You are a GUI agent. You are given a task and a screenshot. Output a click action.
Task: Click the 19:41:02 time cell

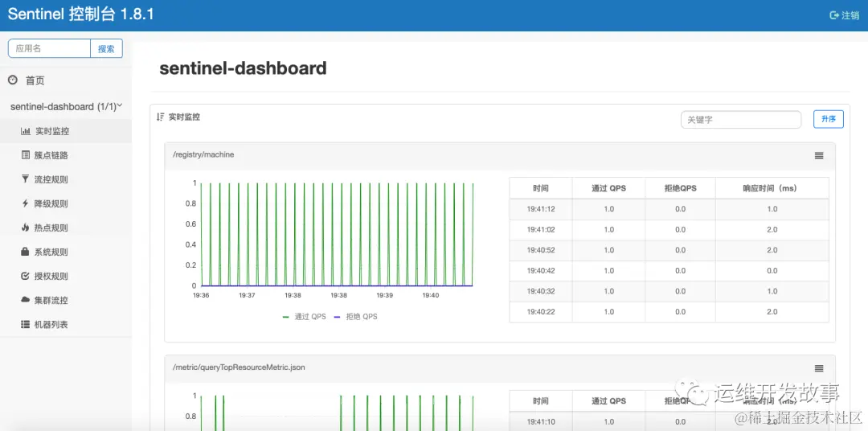[x=541, y=229]
